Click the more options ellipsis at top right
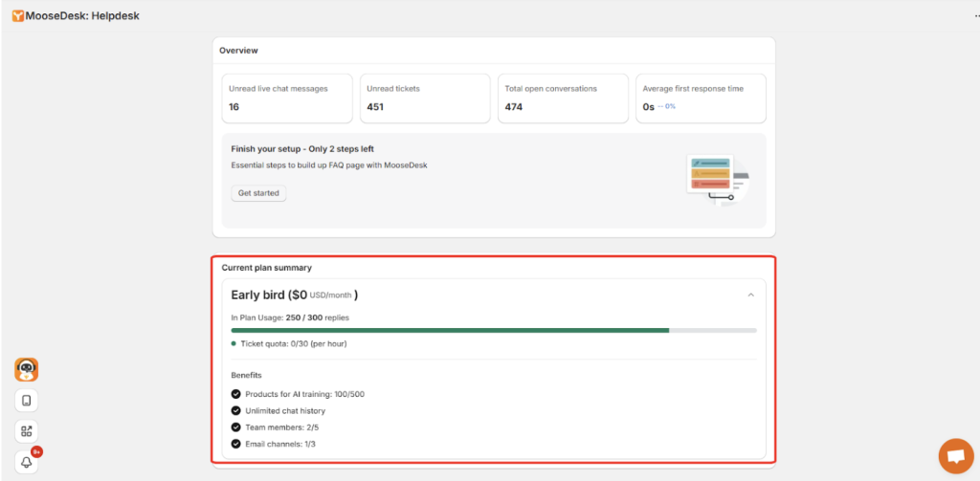The height and width of the screenshot is (481, 980). (975, 16)
